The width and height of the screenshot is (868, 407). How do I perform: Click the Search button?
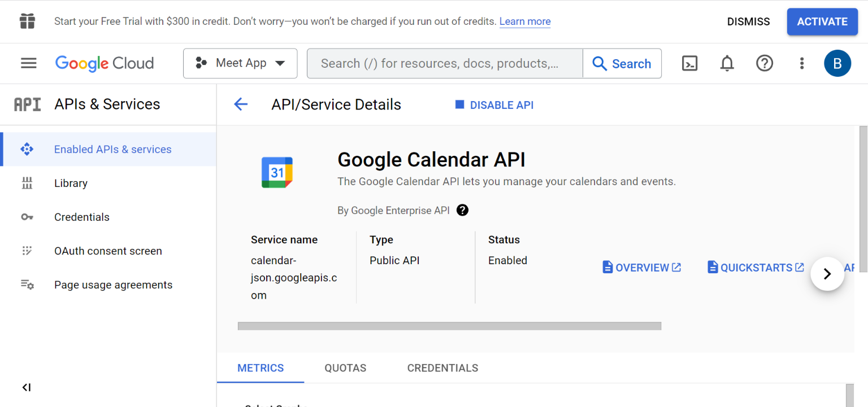622,63
